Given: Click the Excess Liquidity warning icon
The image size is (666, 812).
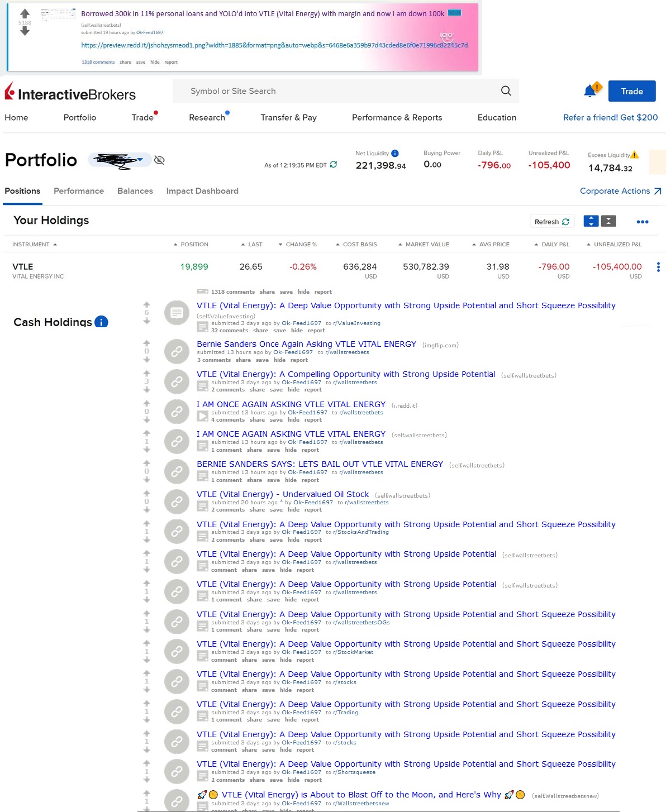Looking at the screenshot, I should coord(634,155).
